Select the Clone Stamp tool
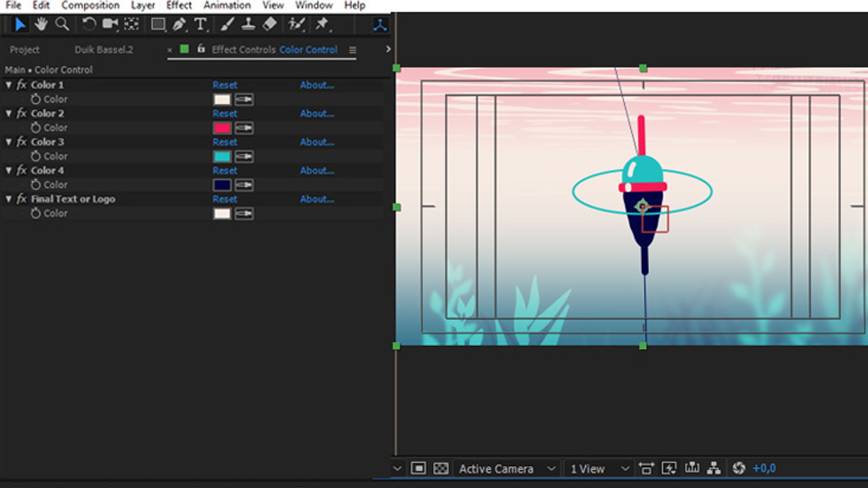Viewport: 868px width, 488px height. pos(249,24)
